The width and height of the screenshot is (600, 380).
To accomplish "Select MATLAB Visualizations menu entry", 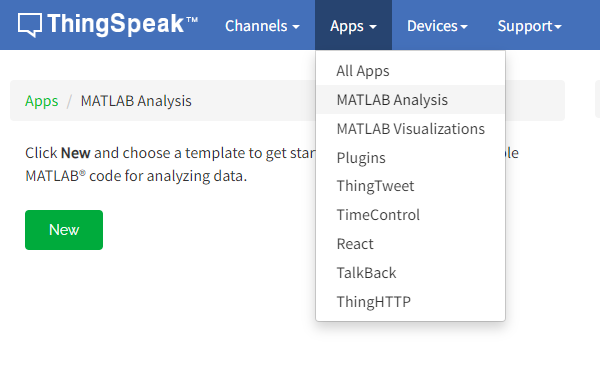I will 410,129.
